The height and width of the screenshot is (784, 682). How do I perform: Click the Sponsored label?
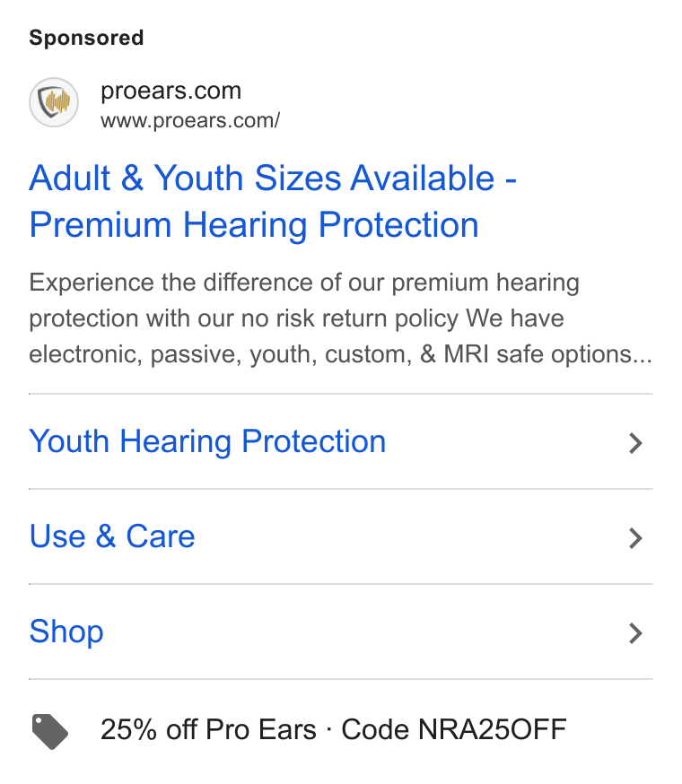[x=86, y=38]
